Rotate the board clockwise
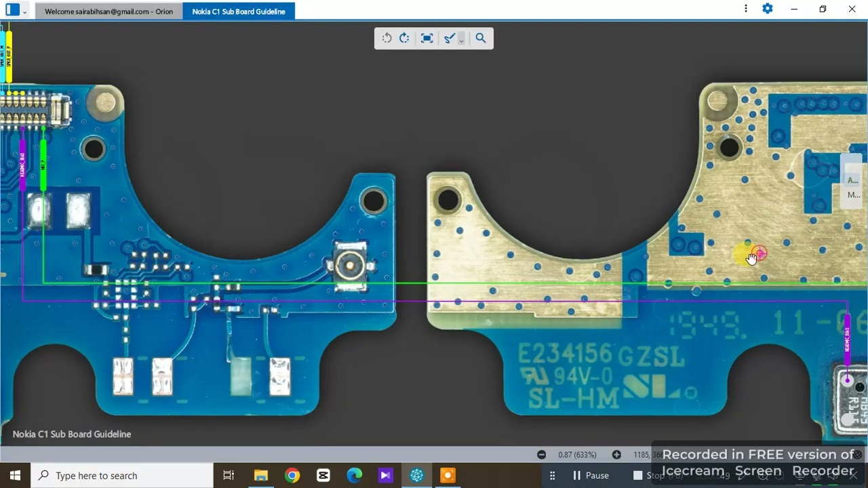This screenshot has height=488, width=868. point(404,38)
